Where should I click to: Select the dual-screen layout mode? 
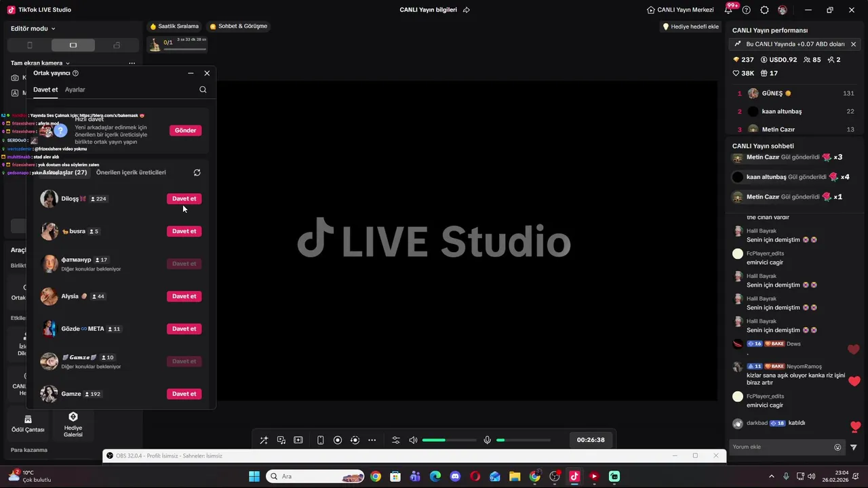[x=117, y=45]
